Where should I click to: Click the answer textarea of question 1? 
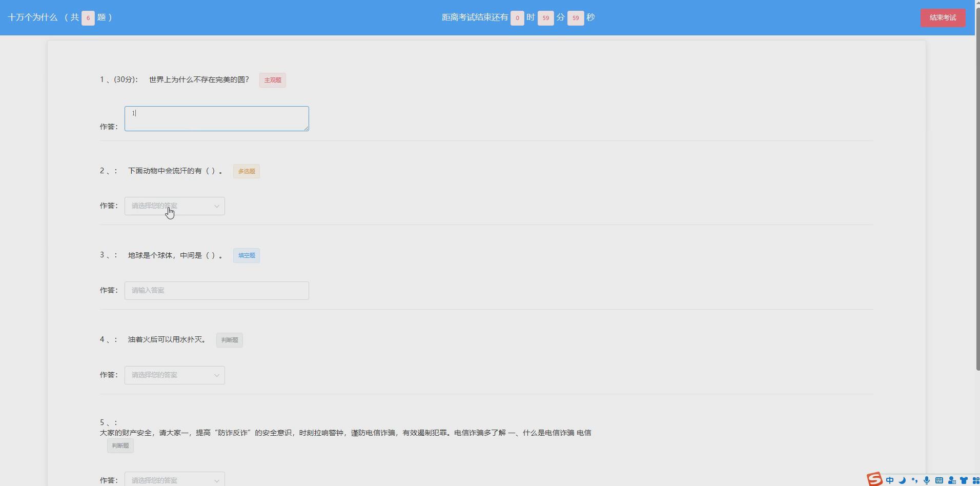(217, 118)
